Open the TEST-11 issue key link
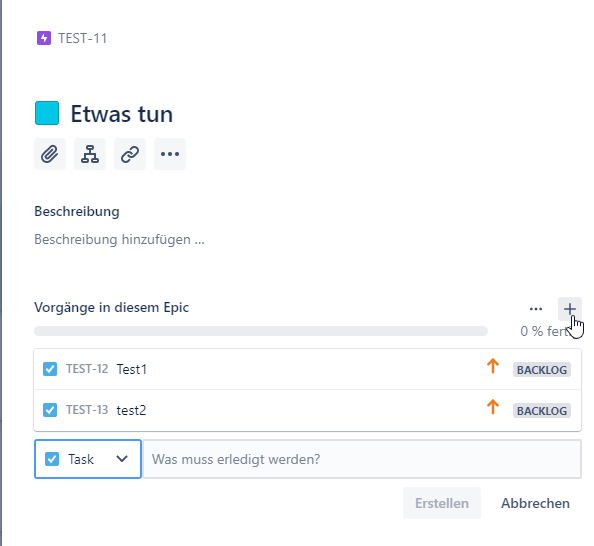 pyautogui.click(x=83, y=38)
